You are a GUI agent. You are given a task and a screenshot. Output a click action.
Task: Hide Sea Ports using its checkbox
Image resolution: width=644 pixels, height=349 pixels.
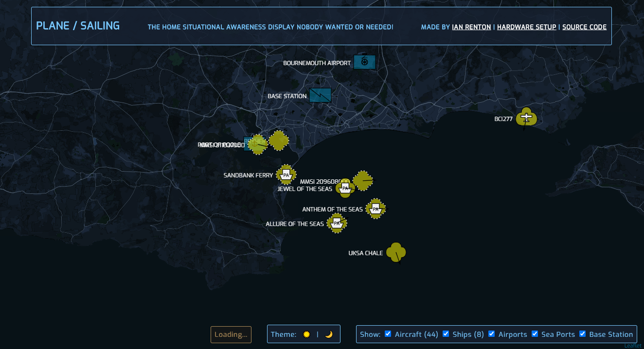[535, 334]
